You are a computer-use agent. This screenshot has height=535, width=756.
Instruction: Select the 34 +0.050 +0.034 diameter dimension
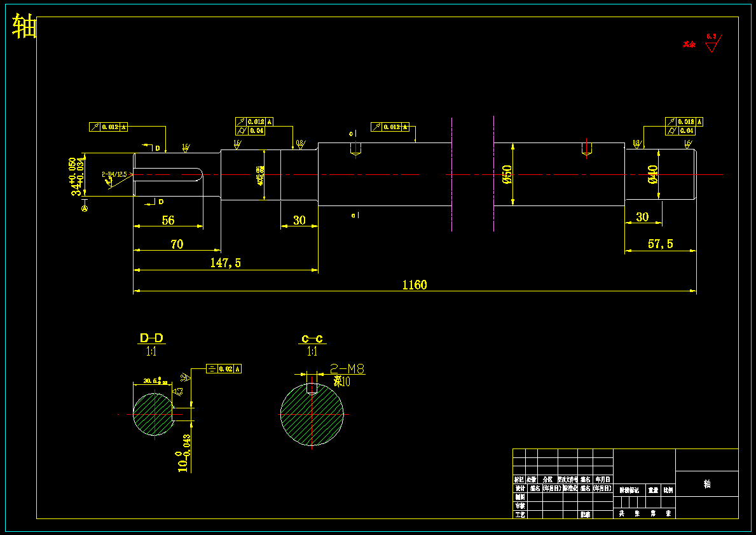click(77, 176)
